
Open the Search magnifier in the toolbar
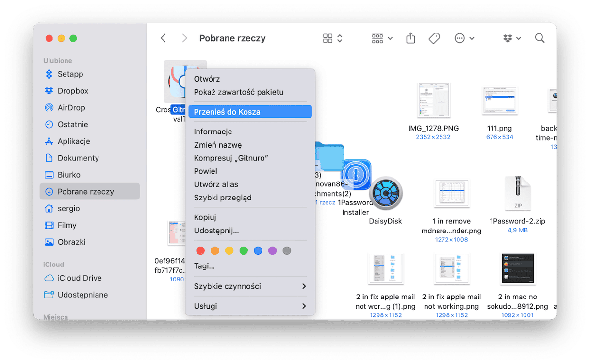click(540, 38)
